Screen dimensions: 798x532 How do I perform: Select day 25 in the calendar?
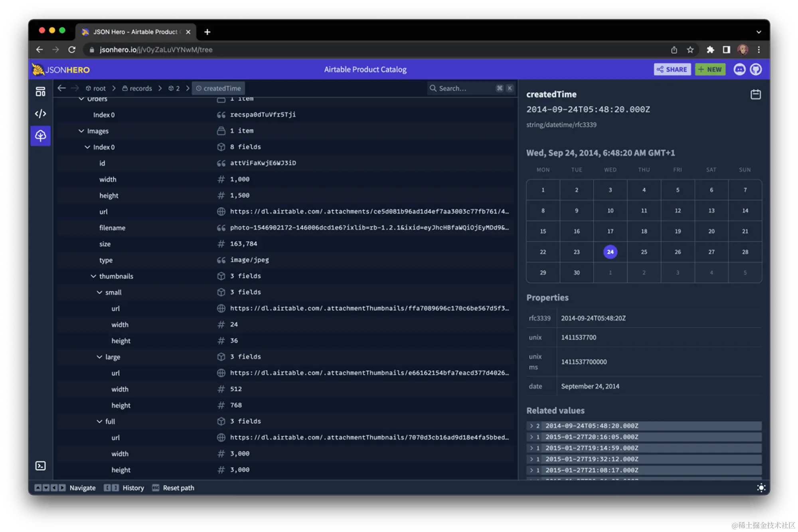pyautogui.click(x=644, y=252)
